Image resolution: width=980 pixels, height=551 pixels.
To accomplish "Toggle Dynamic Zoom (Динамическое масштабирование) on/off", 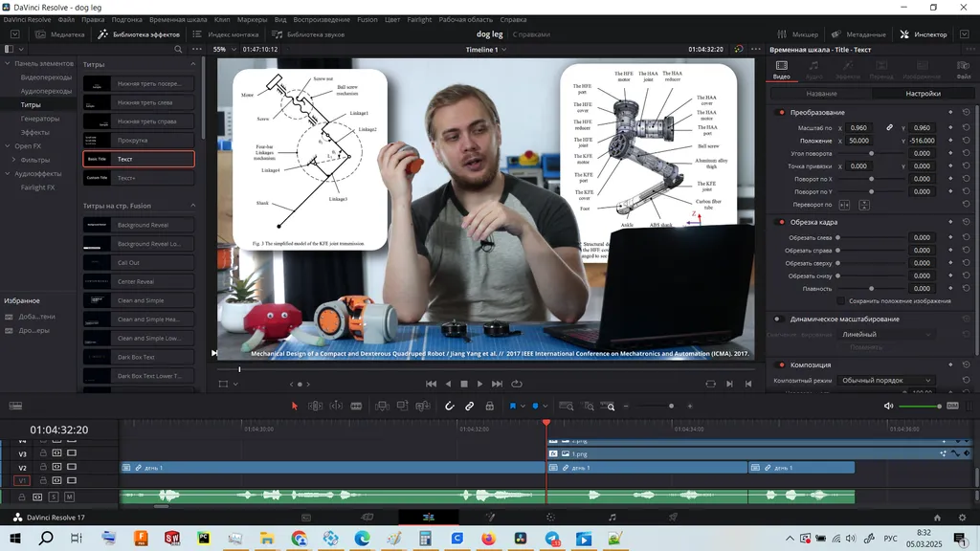I will [778, 319].
